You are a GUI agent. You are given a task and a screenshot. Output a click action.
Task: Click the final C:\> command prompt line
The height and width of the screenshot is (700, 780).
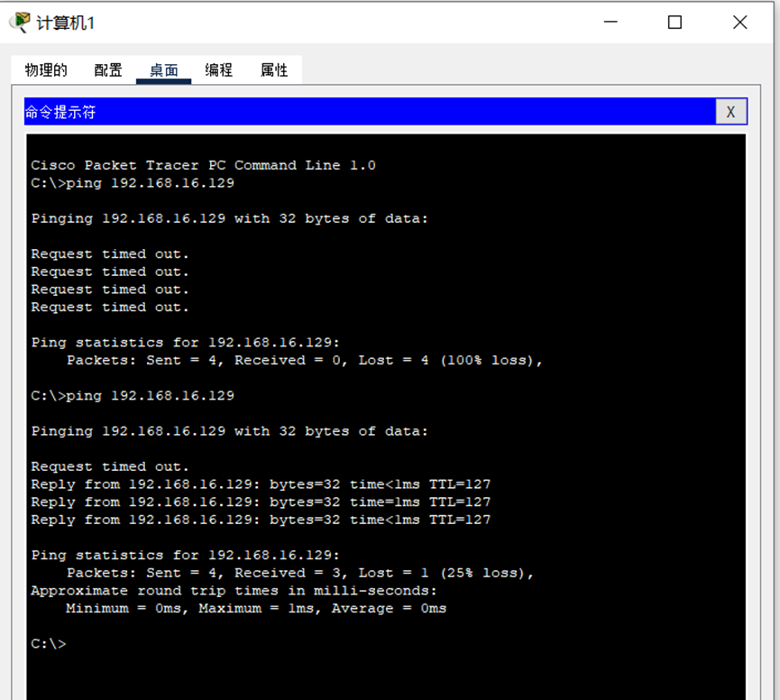pyautogui.click(x=49, y=644)
